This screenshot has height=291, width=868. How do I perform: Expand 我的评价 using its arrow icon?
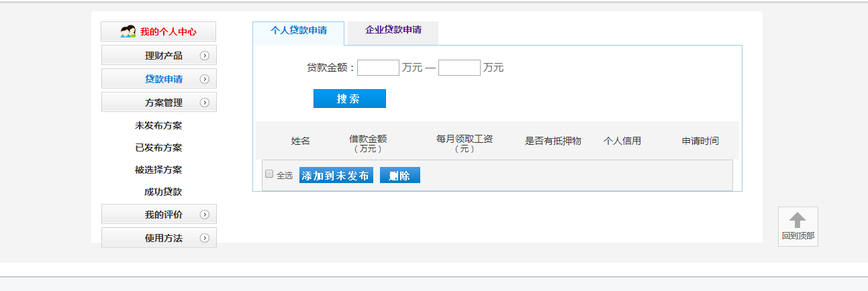click(205, 215)
